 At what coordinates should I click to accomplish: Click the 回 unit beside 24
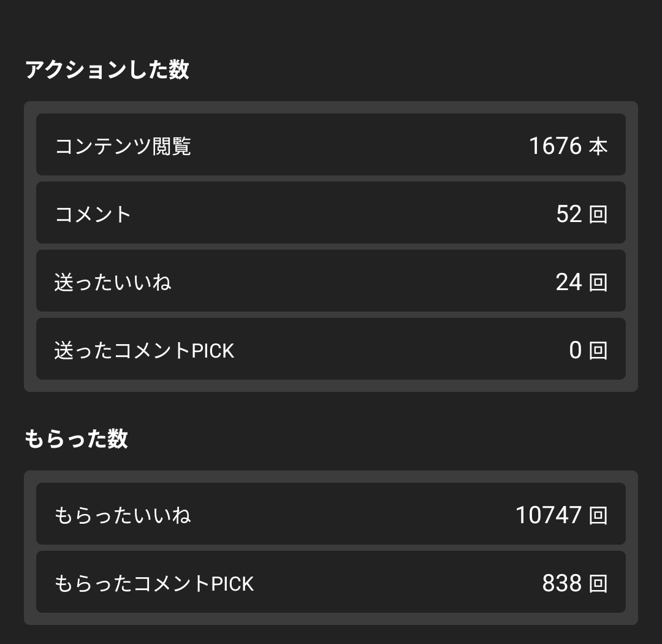coord(598,283)
